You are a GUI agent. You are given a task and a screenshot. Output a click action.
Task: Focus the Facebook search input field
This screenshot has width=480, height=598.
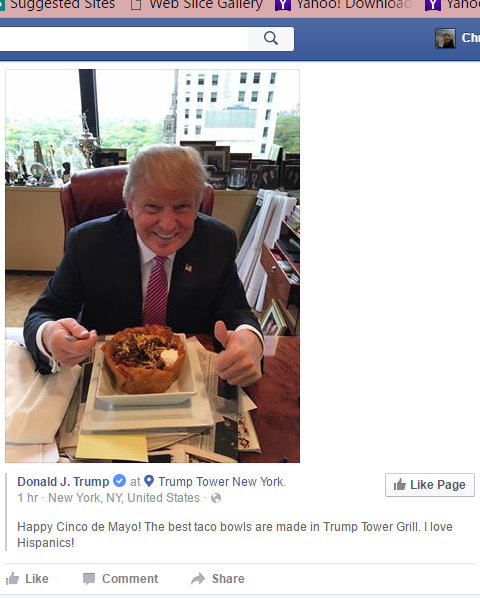124,39
